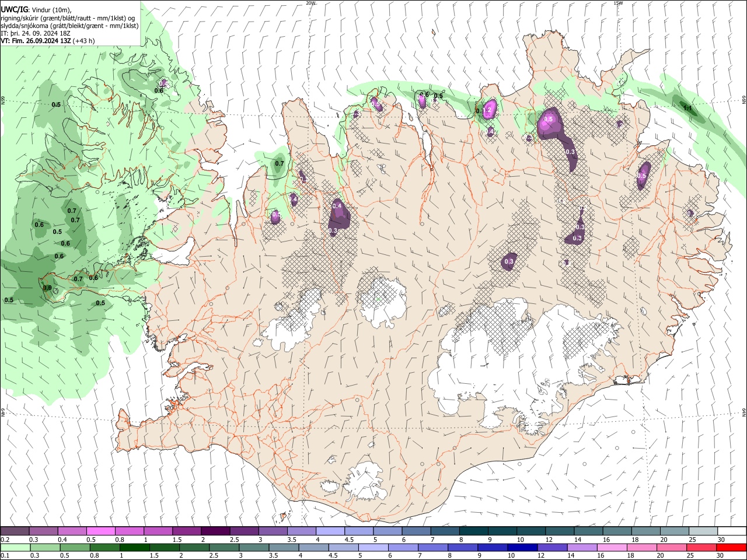The image size is (747, 560).
Task: Select the palest green lower swatch starting at 0.1
Action: pyautogui.click(x=15, y=547)
